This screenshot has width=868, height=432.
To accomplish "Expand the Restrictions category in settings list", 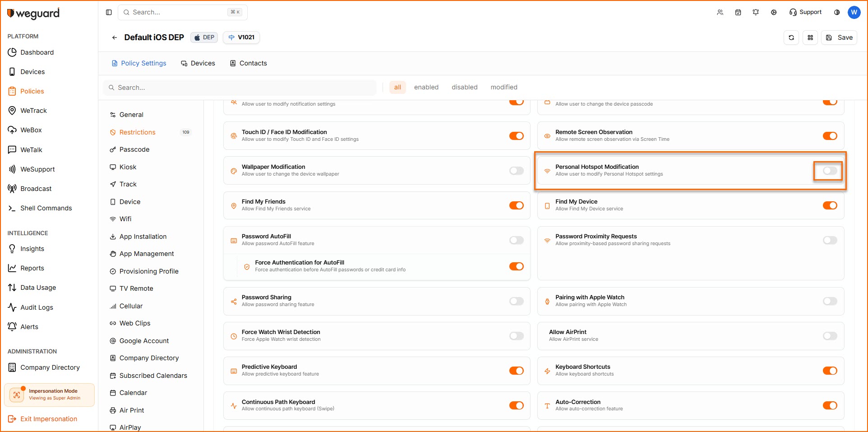I will pyautogui.click(x=137, y=132).
